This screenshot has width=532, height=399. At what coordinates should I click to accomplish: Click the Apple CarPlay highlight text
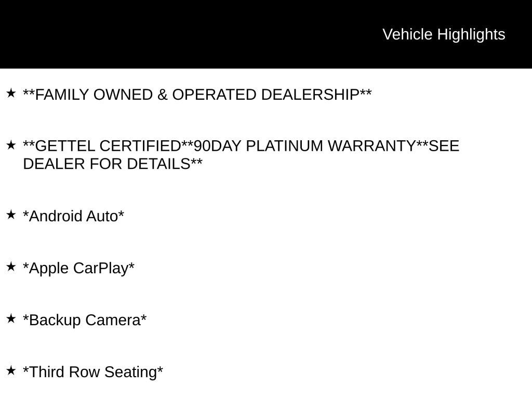pos(78,268)
